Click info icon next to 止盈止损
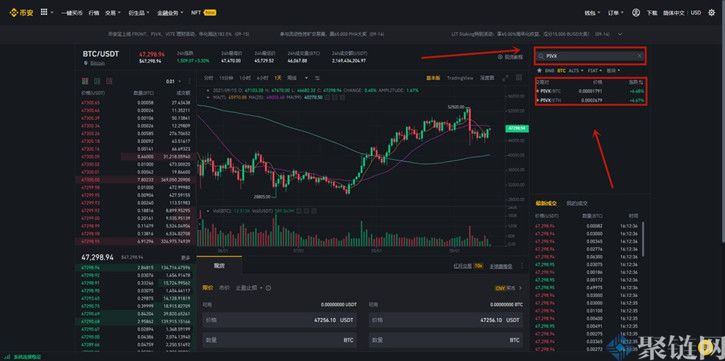The height and width of the screenshot is (361, 725). (268, 288)
